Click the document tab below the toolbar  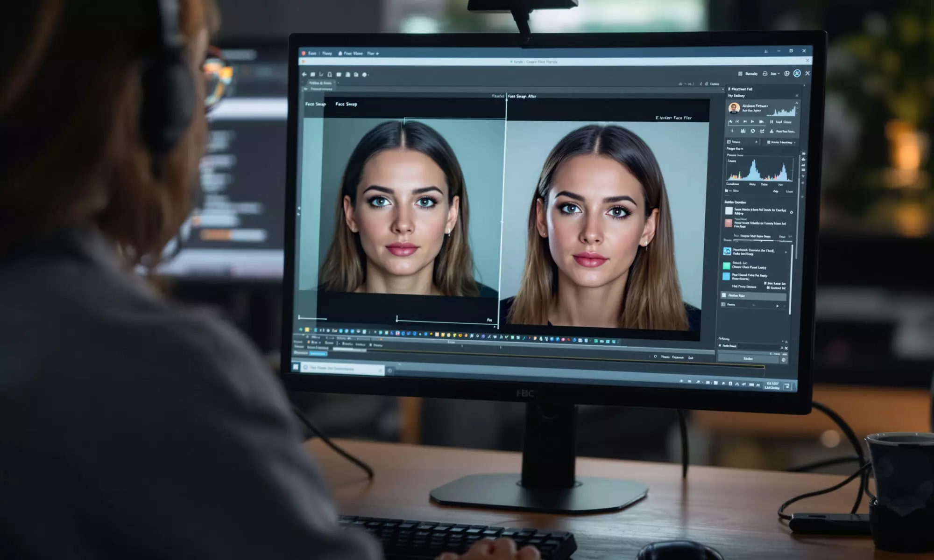320,83
